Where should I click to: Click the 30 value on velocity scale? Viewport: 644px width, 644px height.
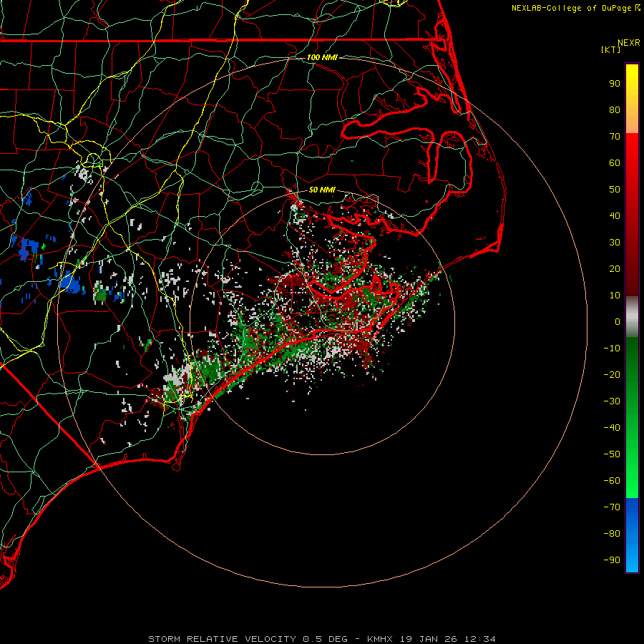(615, 243)
